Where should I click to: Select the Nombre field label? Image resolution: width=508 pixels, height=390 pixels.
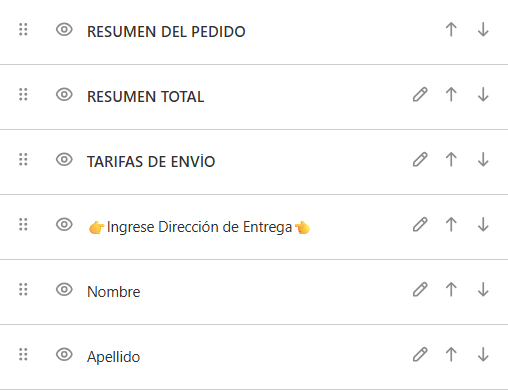114,292
